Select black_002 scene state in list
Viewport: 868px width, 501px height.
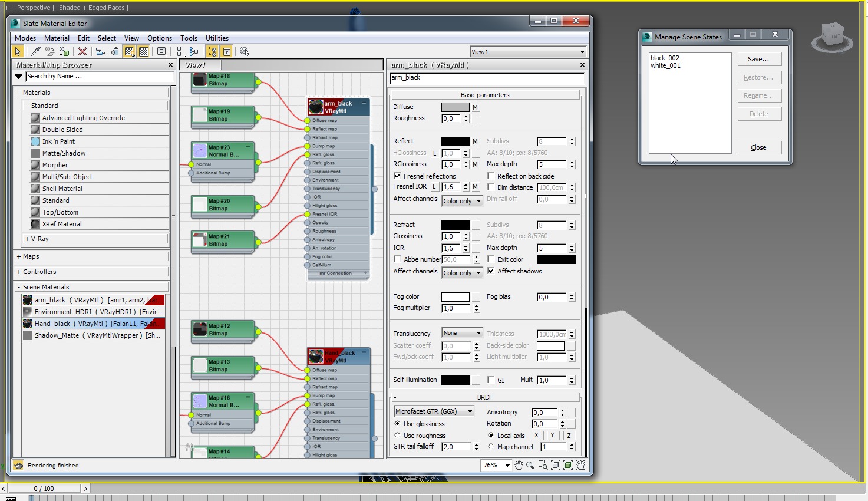pyautogui.click(x=665, y=58)
